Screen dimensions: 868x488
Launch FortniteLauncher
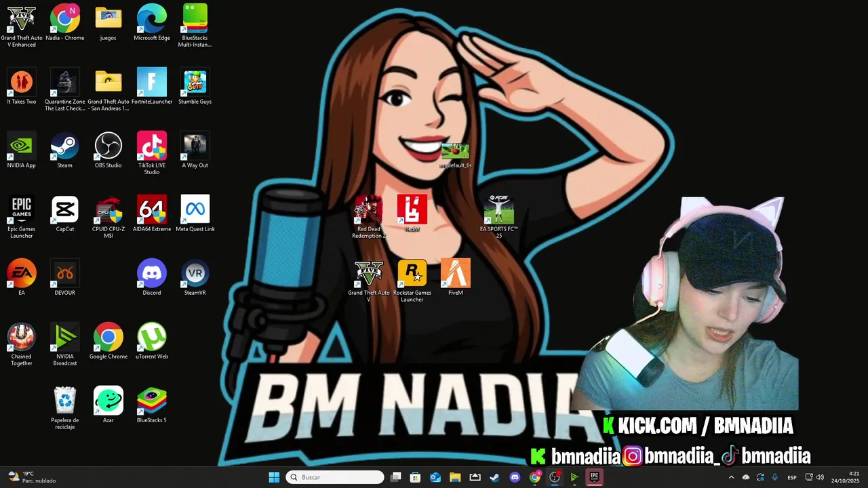(152, 87)
